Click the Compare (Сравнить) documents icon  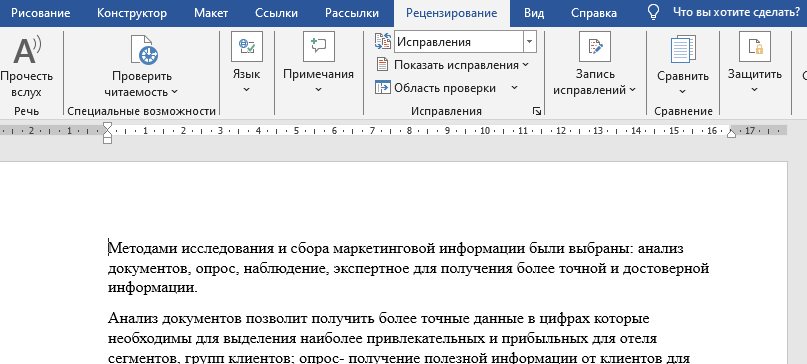(x=683, y=50)
